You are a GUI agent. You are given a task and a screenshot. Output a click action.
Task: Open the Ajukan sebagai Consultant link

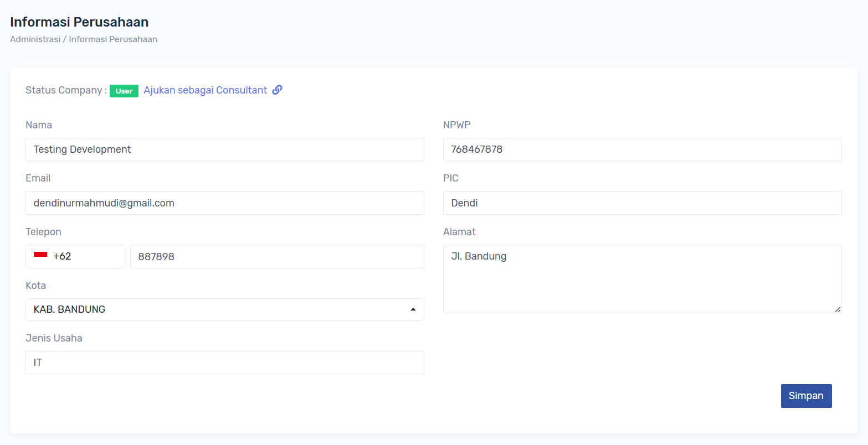pyautogui.click(x=205, y=90)
